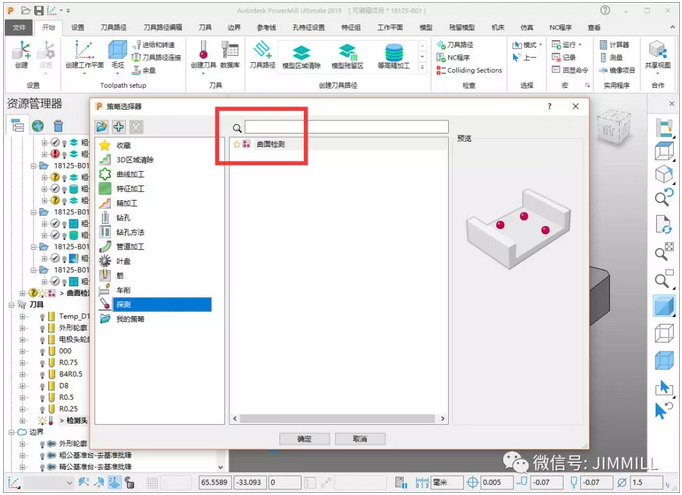The height and width of the screenshot is (495, 682).
Task: Click the wireframe cube icon in right toolbar
Action: [x=664, y=334]
